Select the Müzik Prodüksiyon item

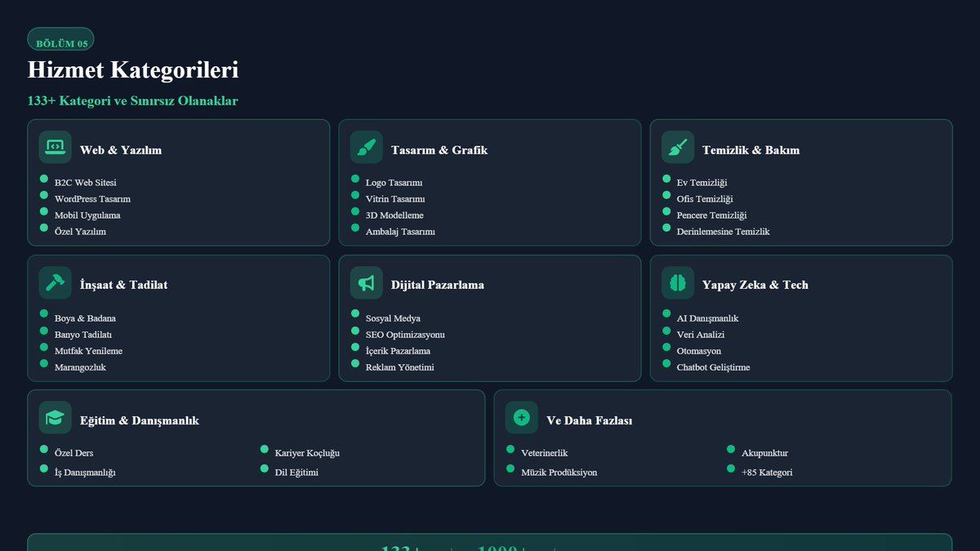click(x=559, y=473)
